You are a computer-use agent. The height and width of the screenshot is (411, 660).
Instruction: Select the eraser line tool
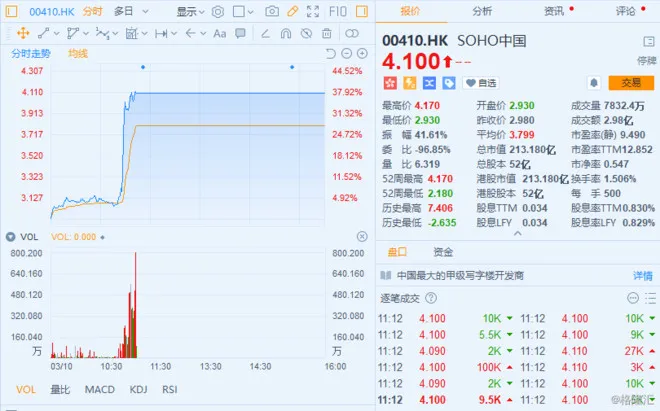[265, 33]
